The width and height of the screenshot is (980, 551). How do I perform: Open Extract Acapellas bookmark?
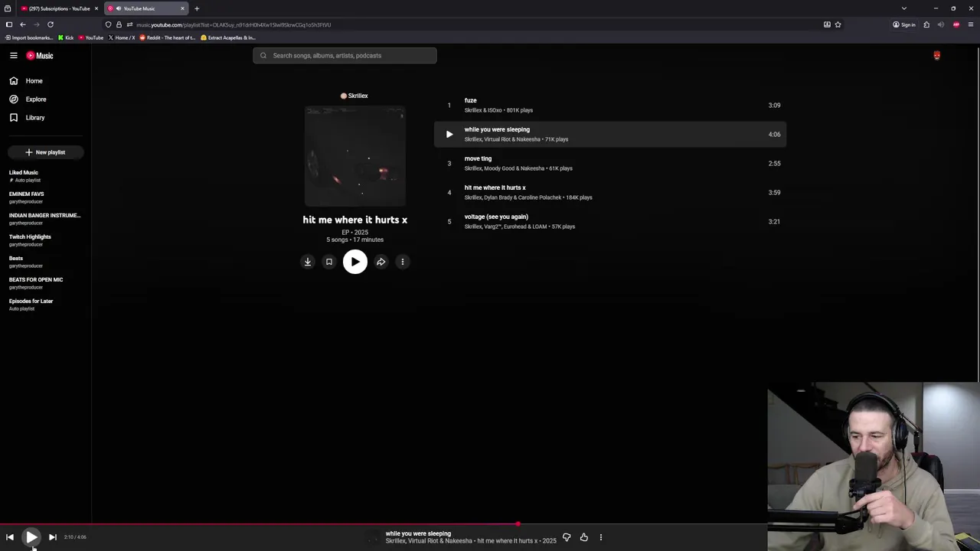click(227, 37)
